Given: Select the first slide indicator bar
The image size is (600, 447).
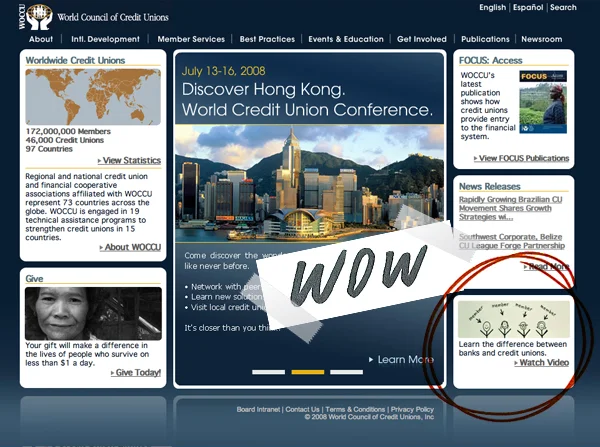Looking at the screenshot, I should click(x=268, y=372).
